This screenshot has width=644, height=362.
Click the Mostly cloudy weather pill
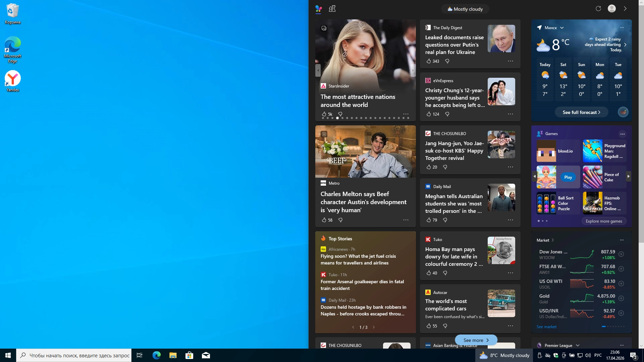pyautogui.click(x=465, y=9)
